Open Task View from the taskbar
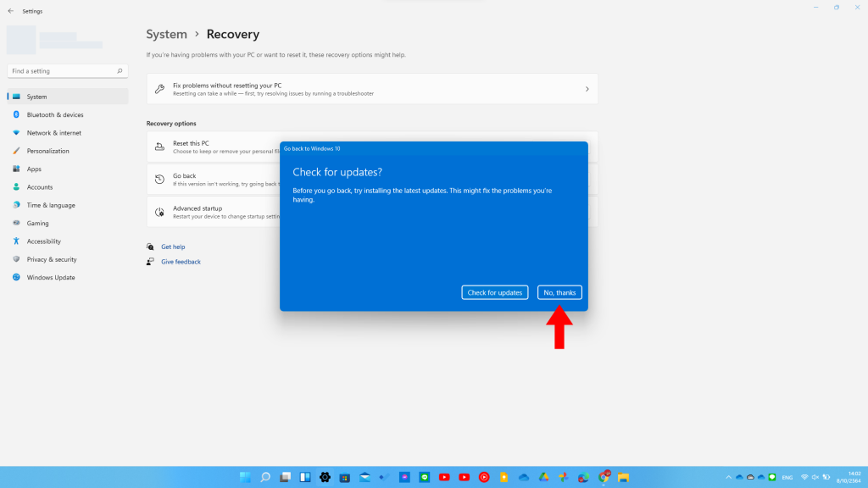 point(285,477)
